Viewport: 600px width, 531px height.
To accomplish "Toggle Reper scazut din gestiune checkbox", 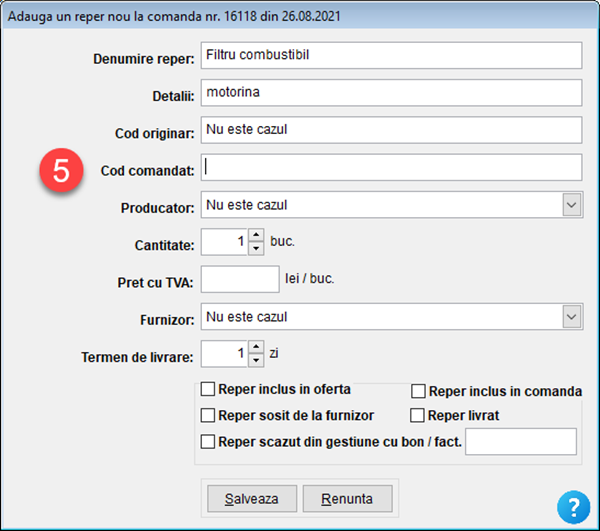I will [209, 441].
